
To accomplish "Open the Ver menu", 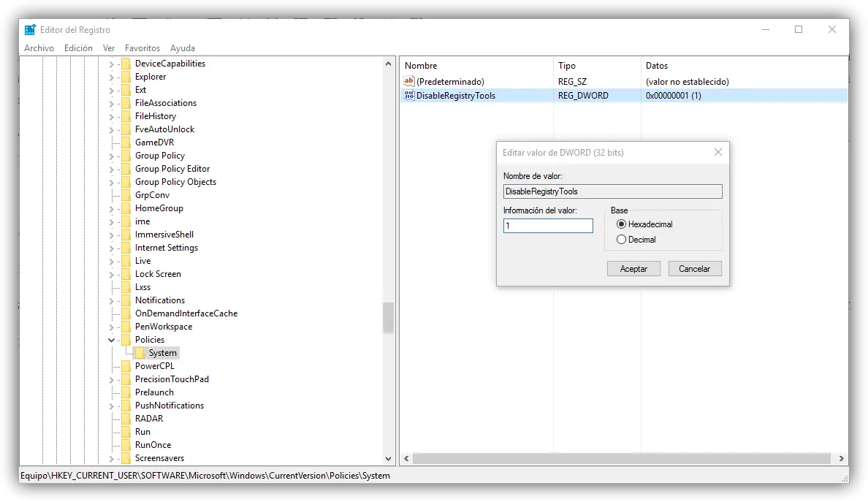I will click(x=108, y=48).
